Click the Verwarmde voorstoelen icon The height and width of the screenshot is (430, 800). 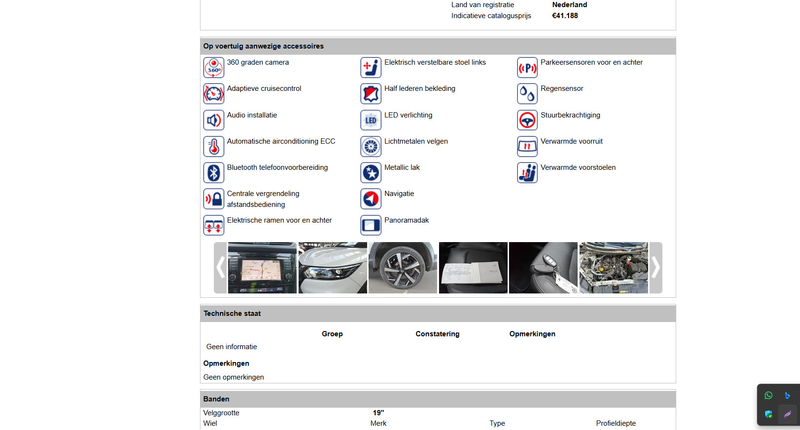[527, 172]
